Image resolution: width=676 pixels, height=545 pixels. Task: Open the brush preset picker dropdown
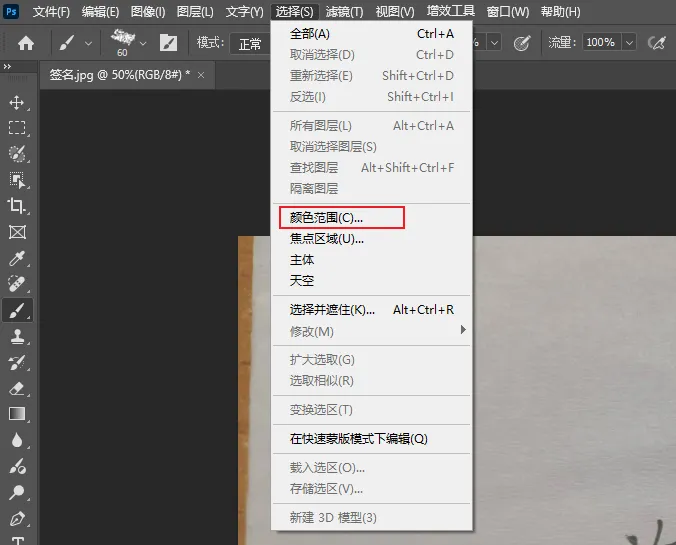point(143,43)
